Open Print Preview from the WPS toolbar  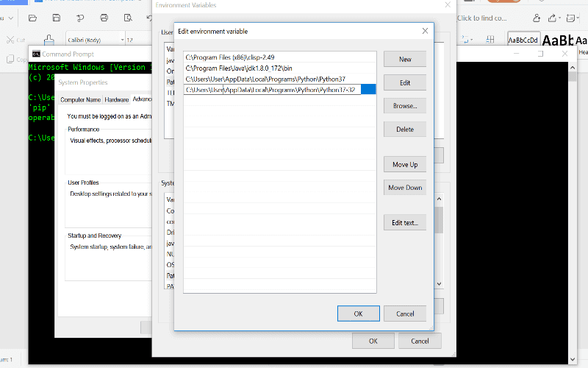coord(128,18)
